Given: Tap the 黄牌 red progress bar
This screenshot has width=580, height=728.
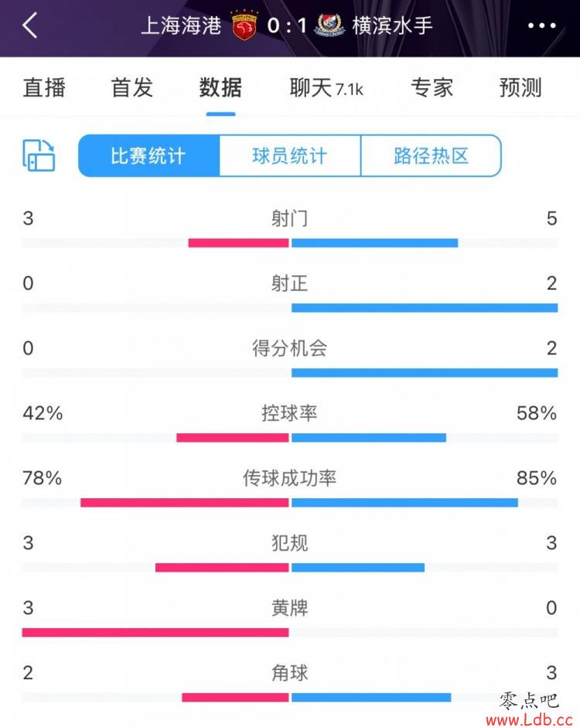Looking at the screenshot, I should (155, 632).
